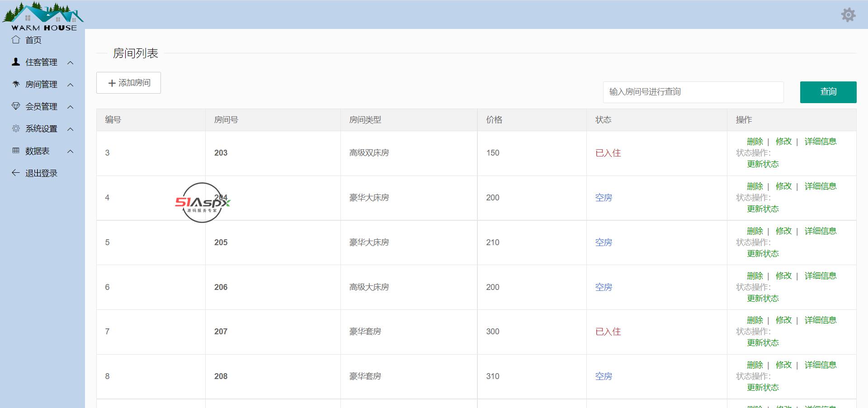Click the 查询 search button

coord(828,92)
